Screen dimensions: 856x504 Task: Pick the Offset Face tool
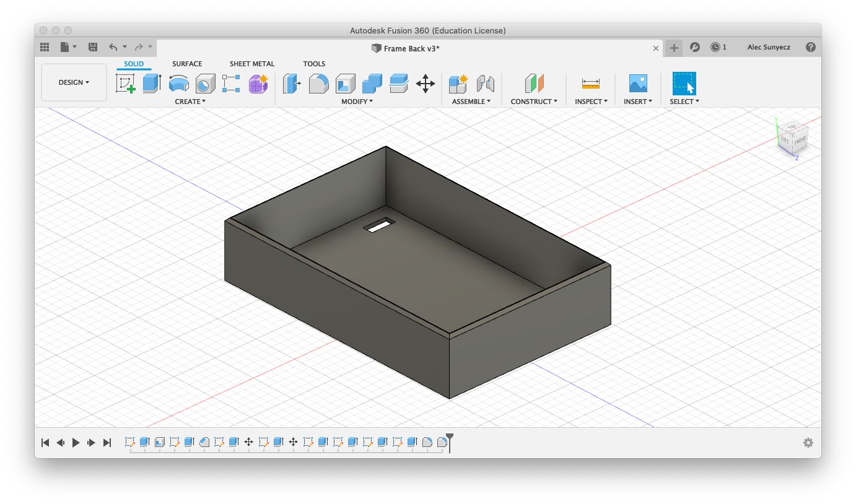click(398, 83)
